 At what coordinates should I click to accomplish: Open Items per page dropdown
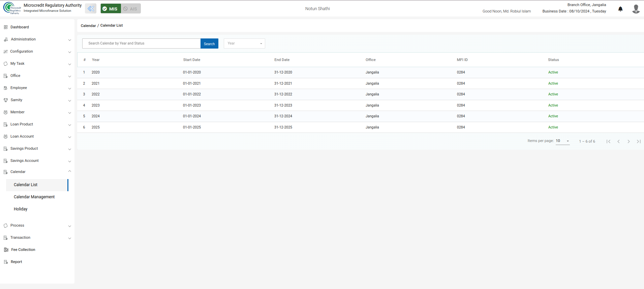(562, 141)
